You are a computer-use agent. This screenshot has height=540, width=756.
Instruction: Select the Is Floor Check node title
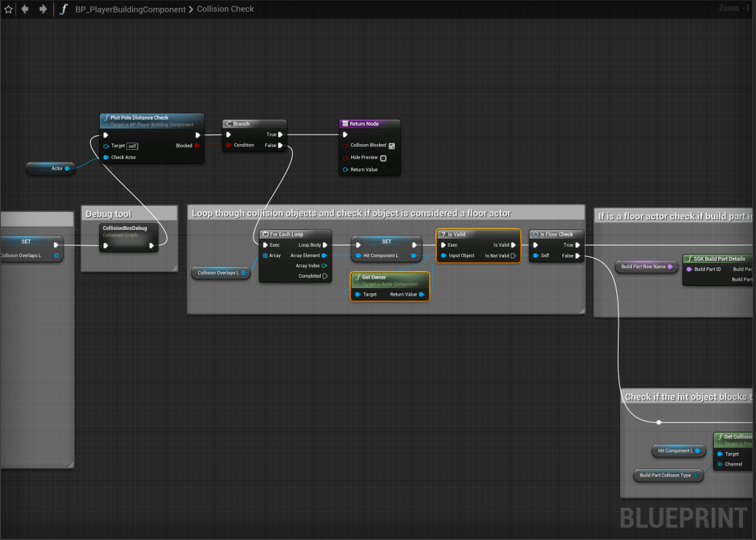556,234
